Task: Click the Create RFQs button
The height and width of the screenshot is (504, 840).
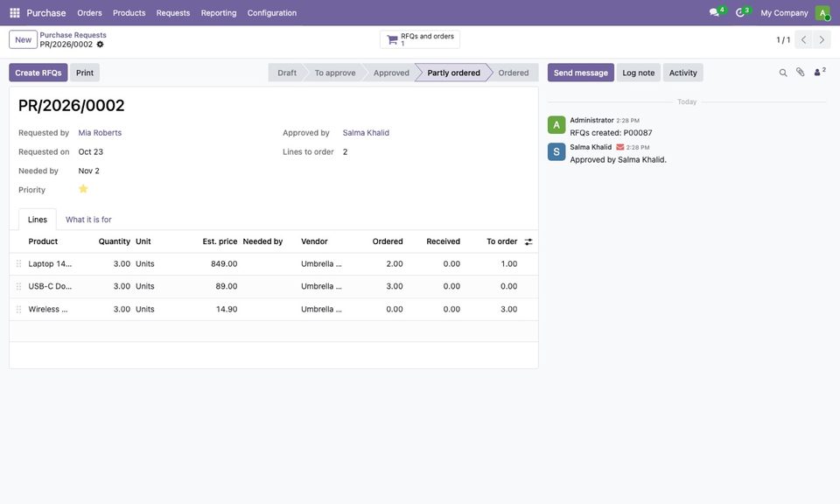Action: point(38,73)
